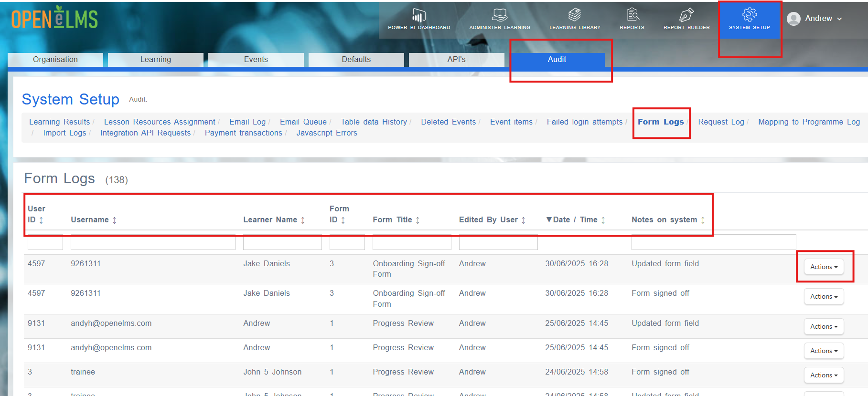Go to the Email Queue link
The width and height of the screenshot is (868, 396).
click(303, 122)
